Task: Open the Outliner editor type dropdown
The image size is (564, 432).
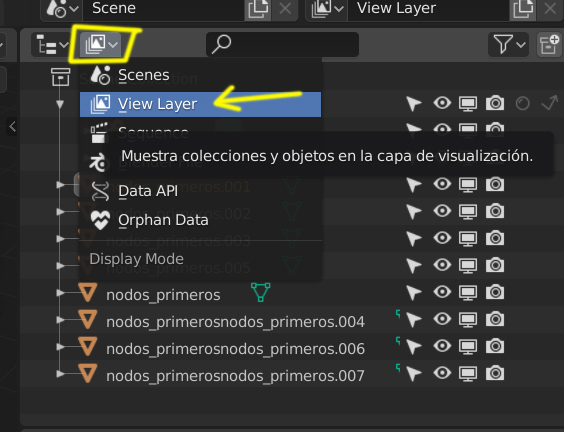Action: [51, 45]
